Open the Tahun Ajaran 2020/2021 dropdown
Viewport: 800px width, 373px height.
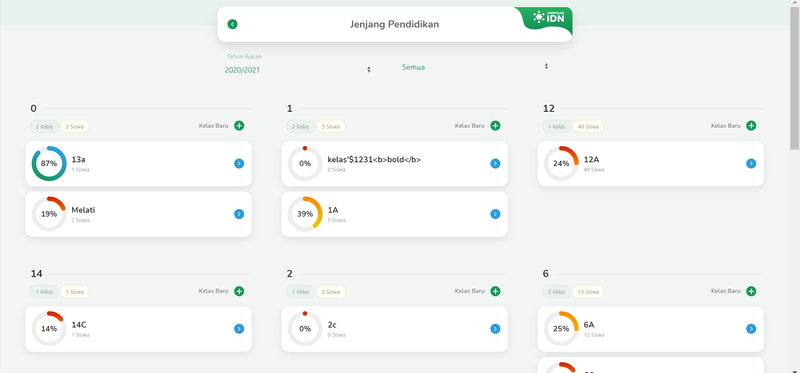pyautogui.click(x=298, y=70)
